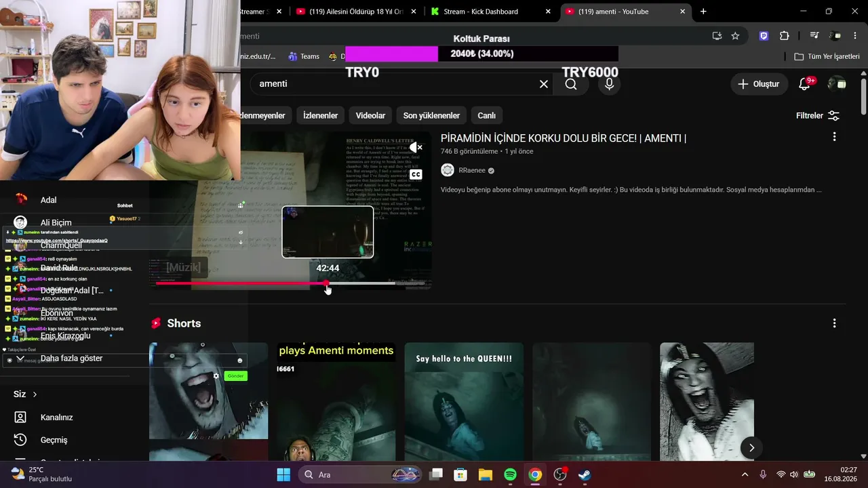
Task: Open File Explorer from the taskbar
Action: [x=486, y=474]
